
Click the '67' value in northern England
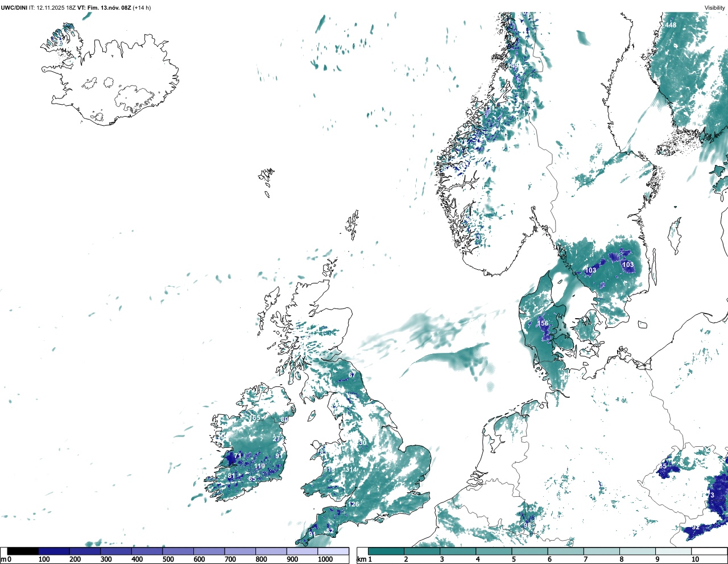tap(352, 375)
